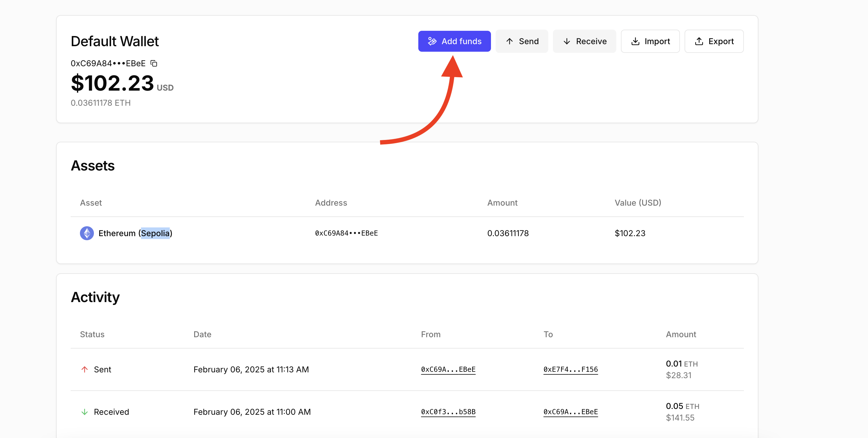This screenshot has height=438, width=868.
Task: Click the Ethereum logo icon
Action: pyautogui.click(x=87, y=233)
